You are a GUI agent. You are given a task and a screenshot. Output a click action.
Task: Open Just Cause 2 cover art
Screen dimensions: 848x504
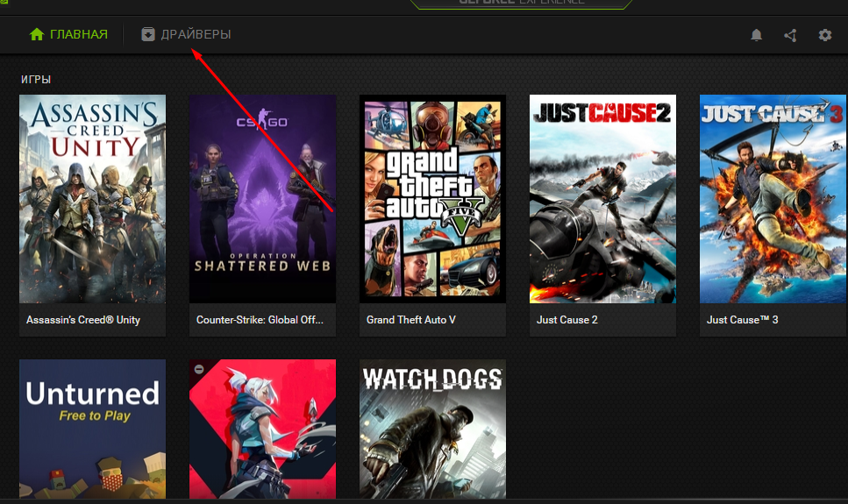(x=602, y=199)
